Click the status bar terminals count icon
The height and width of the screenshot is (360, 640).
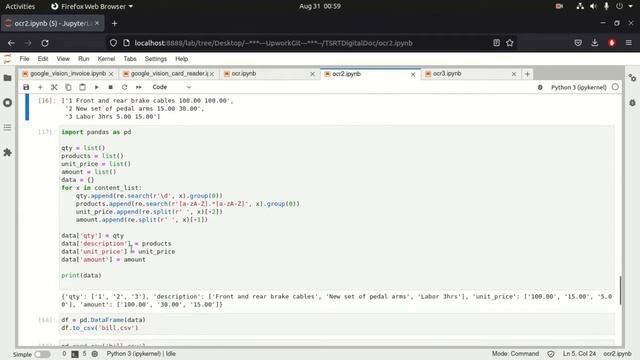click(75, 354)
